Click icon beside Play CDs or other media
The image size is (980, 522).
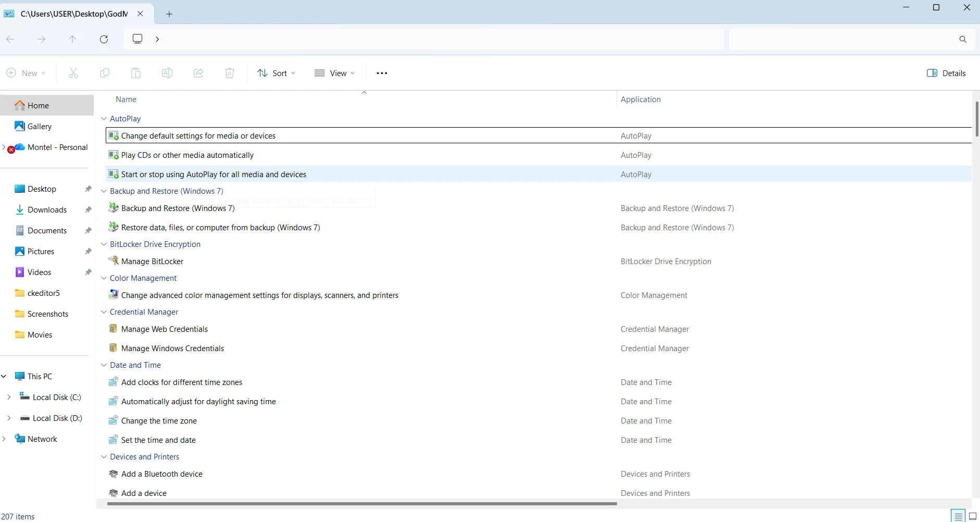[x=113, y=154]
